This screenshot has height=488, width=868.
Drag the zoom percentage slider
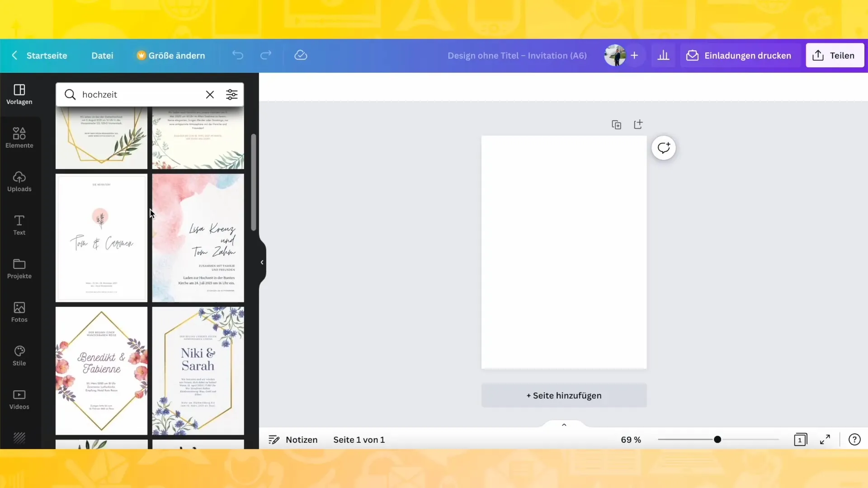click(718, 440)
